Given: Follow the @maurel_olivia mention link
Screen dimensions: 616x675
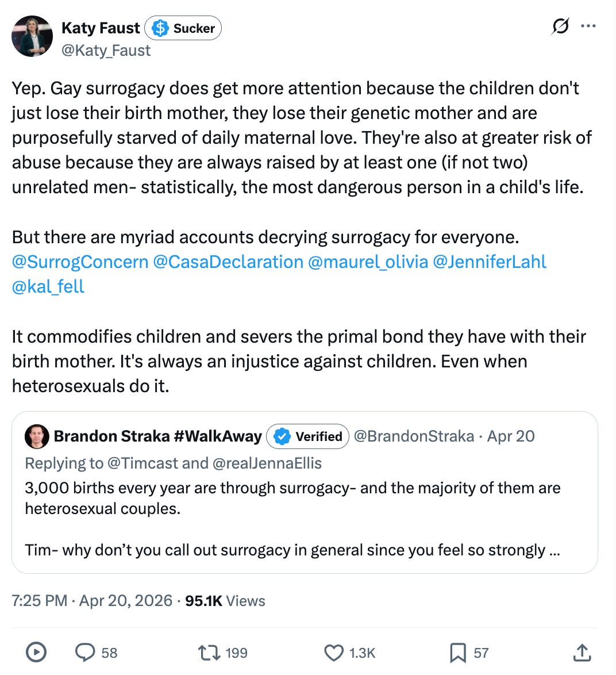Looking at the screenshot, I should 368,262.
